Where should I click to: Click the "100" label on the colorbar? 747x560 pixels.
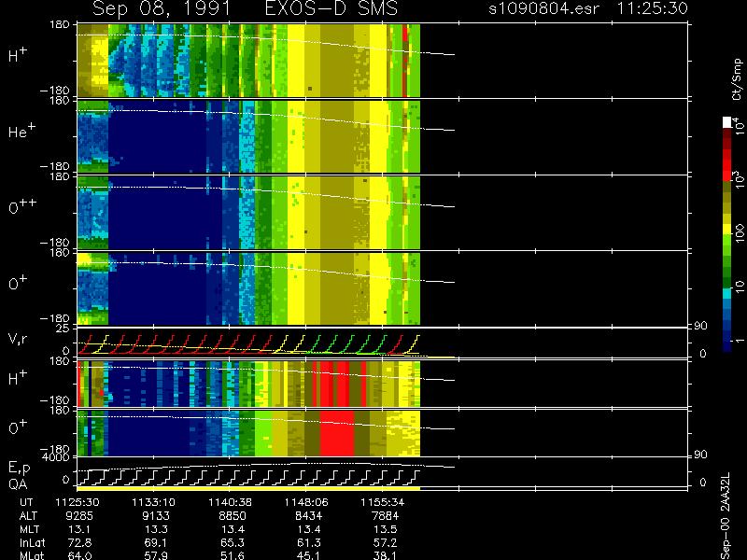740,234
